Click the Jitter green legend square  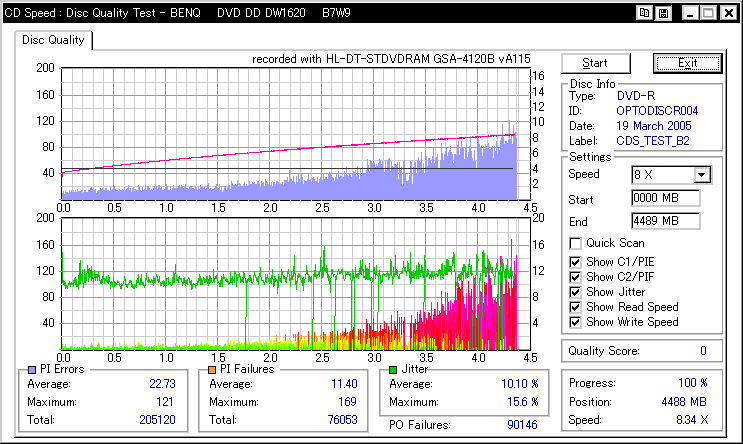(x=391, y=370)
